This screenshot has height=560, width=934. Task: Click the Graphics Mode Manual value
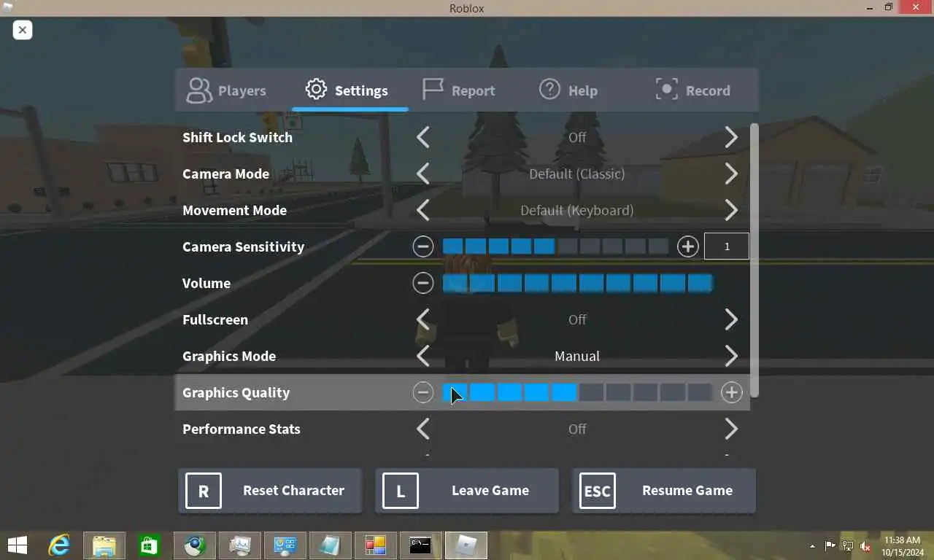click(x=577, y=356)
